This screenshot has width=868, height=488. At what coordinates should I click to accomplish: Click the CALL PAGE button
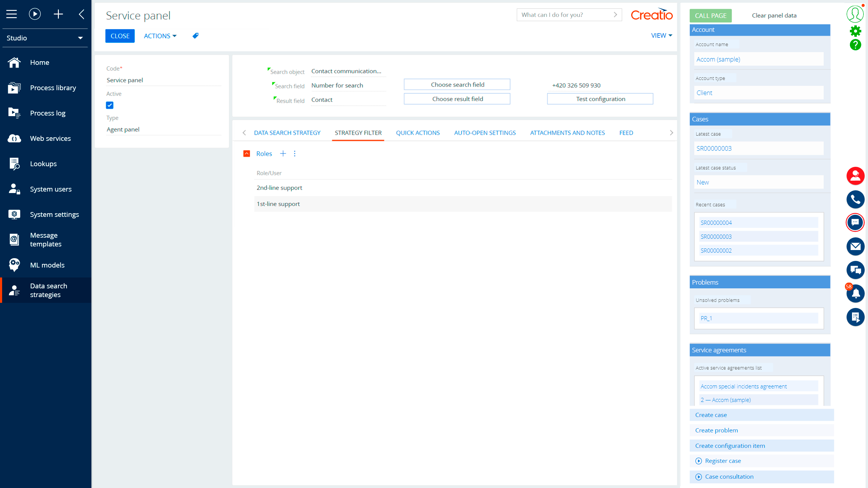coord(710,15)
